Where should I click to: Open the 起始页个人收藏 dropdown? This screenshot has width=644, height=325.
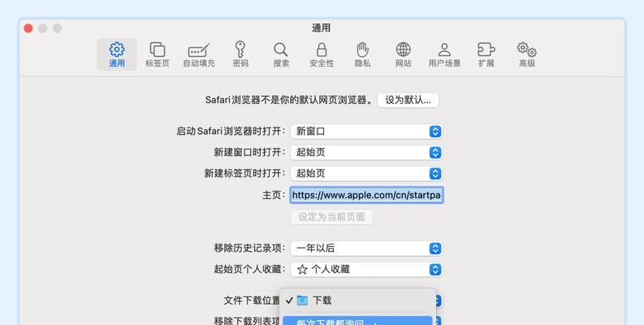point(366,270)
